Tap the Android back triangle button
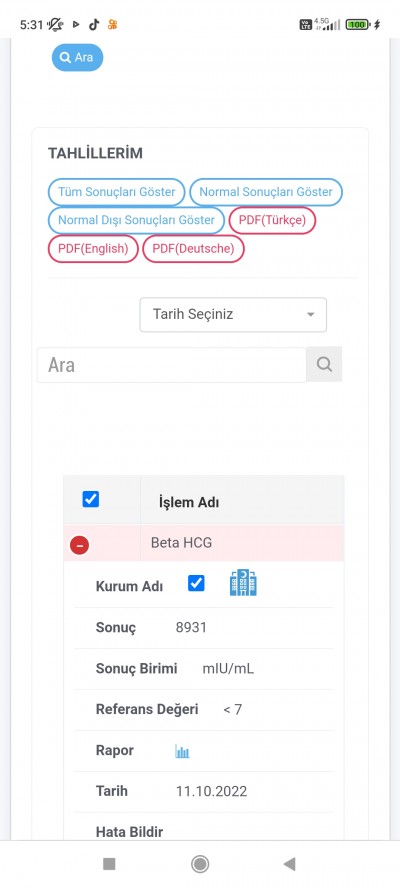Screen dimensions: 400x888 (290, 864)
